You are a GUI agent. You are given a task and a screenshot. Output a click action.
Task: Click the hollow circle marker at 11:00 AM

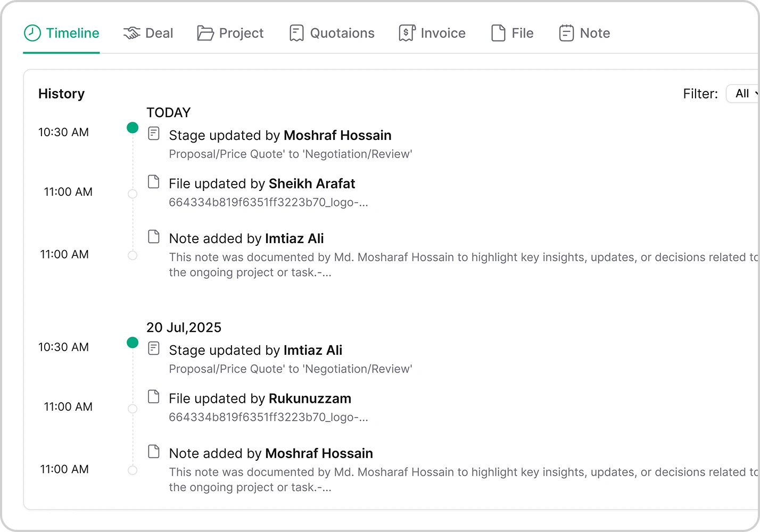pyautogui.click(x=133, y=194)
